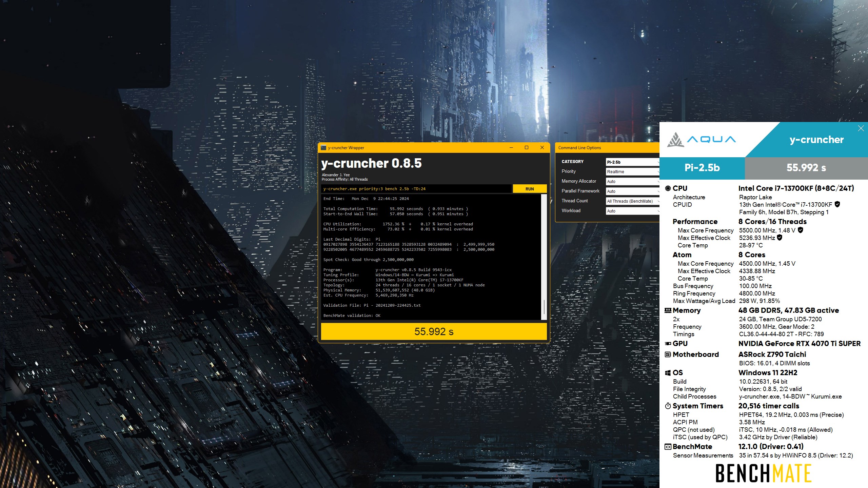Click the Motherboard icon

(668, 354)
